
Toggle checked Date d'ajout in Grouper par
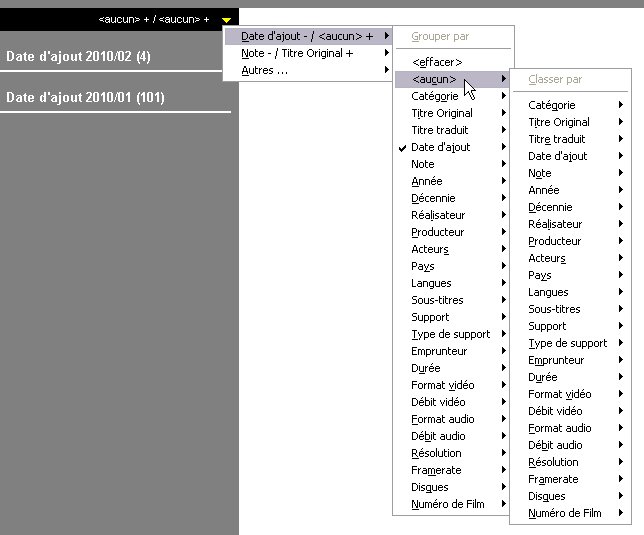click(451, 147)
